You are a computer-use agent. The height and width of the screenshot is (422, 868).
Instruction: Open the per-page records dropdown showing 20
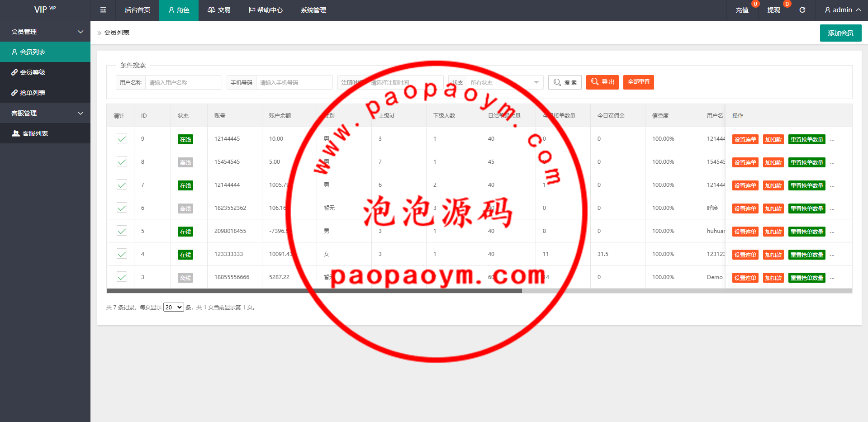pyautogui.click(x=173, y=308)
